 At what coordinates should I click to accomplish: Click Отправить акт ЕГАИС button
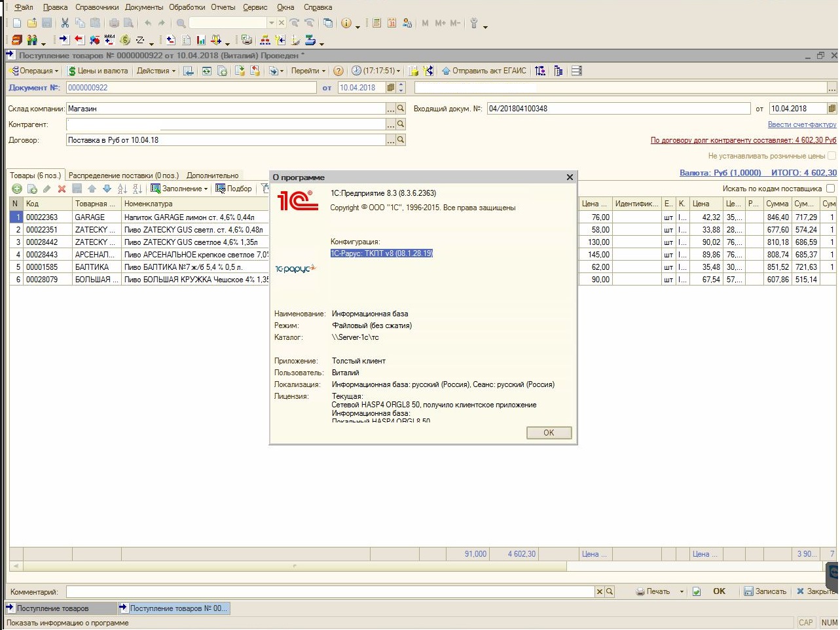coord(484,71)
